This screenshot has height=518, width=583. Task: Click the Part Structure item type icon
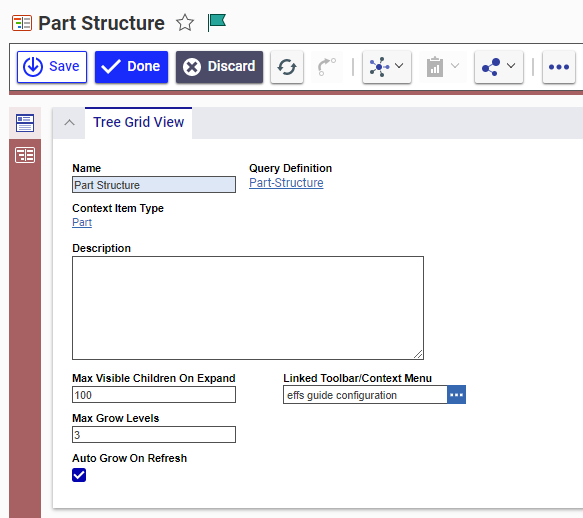[22, 23]
